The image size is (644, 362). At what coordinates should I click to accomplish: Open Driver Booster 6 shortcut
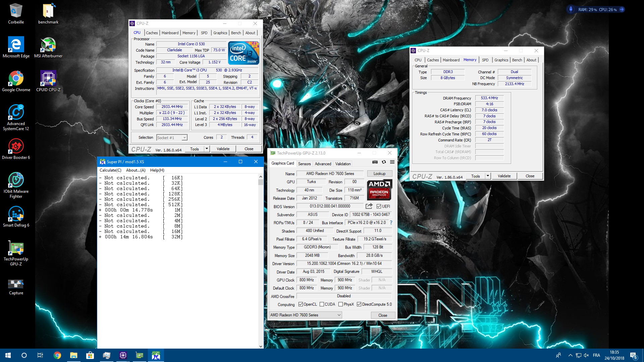pyautogui.click(x=16, y=149)
